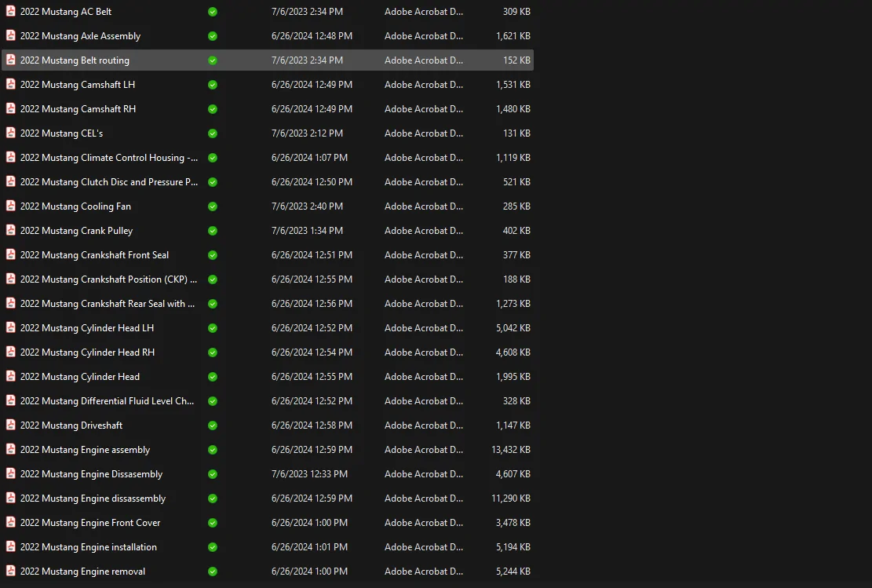
Task: Click the 131 KB file size value
Action: click(x=516, y=133)
